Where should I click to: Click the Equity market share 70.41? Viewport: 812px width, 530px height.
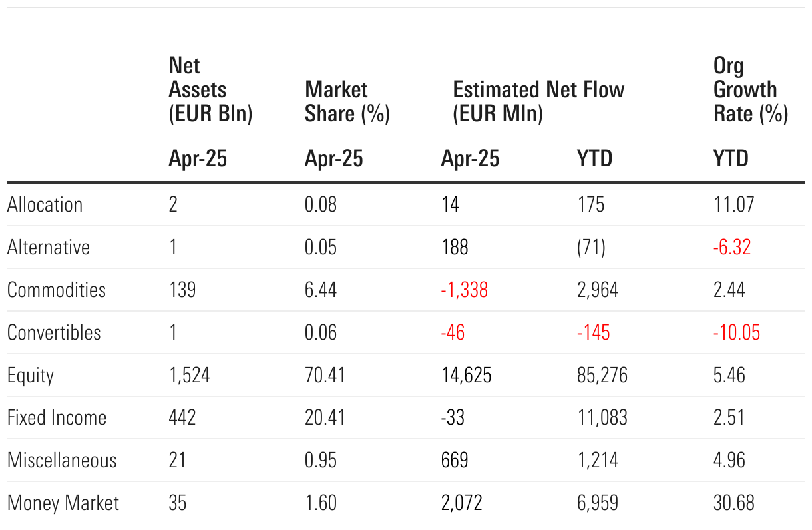tap(325, 375)
